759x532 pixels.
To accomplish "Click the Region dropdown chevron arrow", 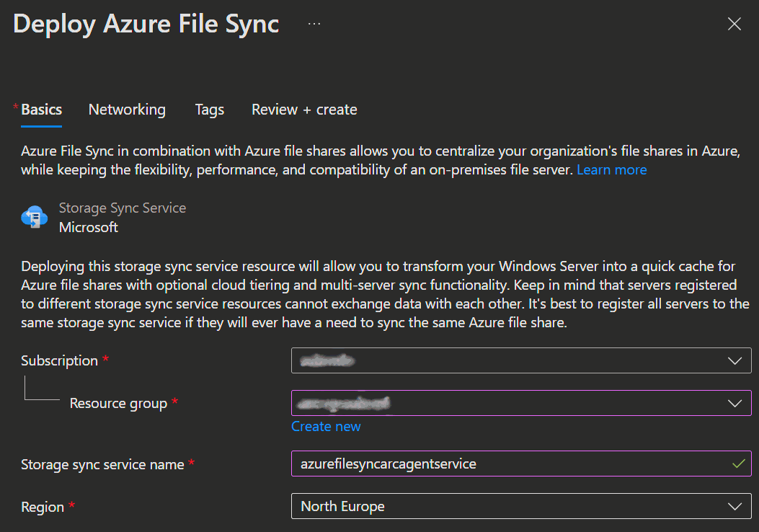I will 734,507.
